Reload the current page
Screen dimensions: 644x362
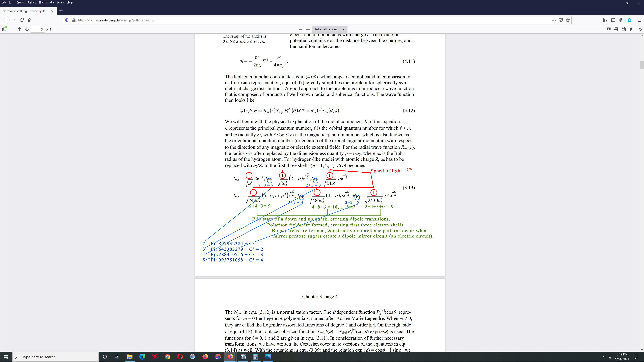click(x=22, y=20)
